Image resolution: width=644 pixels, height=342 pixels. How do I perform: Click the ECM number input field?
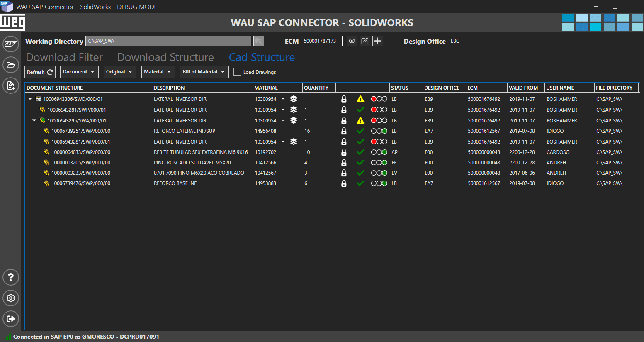tap(321, 41)
